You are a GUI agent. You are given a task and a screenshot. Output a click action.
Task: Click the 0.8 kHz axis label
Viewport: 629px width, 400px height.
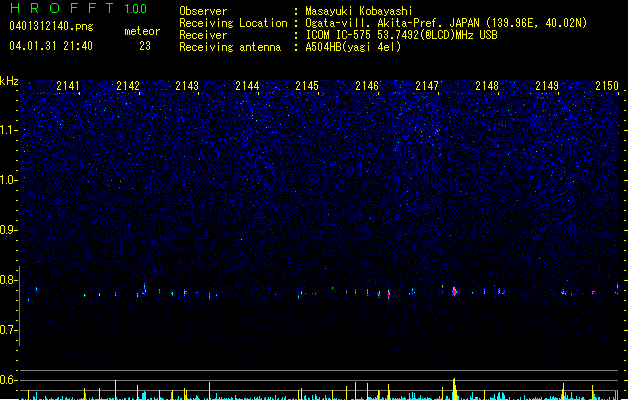[8, 280]
